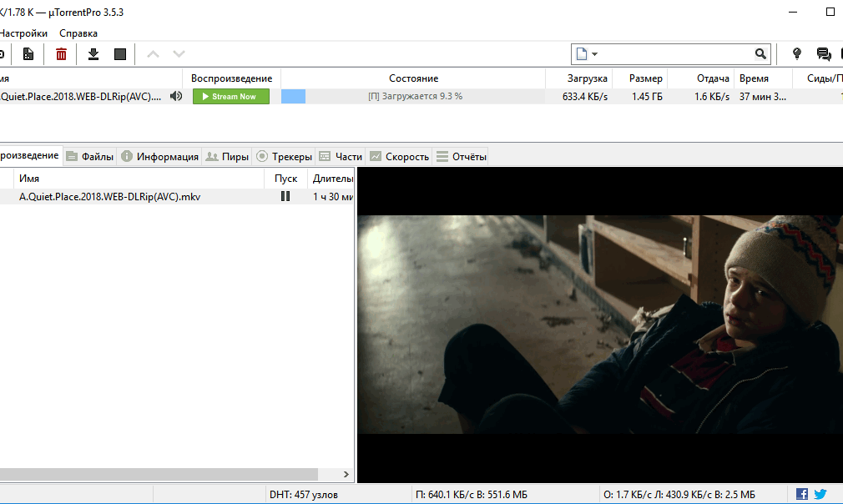Switch to the Информация tab
Screen dimensions: 843x504
159,156
